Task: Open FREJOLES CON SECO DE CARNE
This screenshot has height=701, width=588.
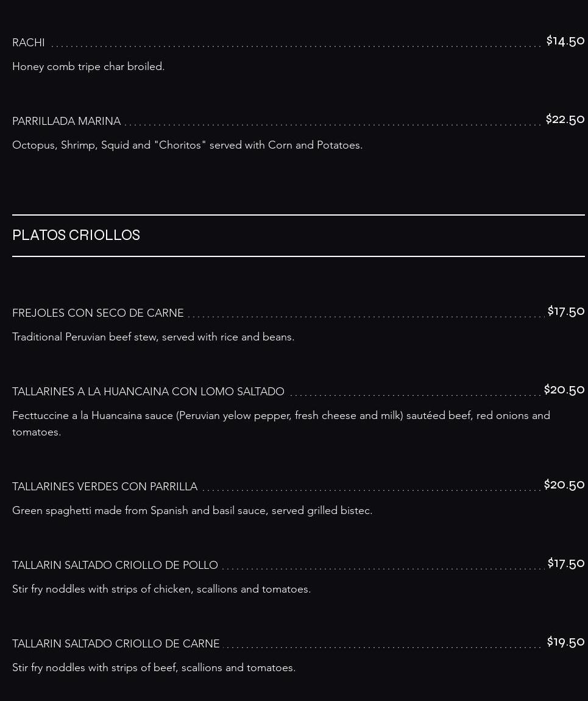Action: [x=98, y=313]
